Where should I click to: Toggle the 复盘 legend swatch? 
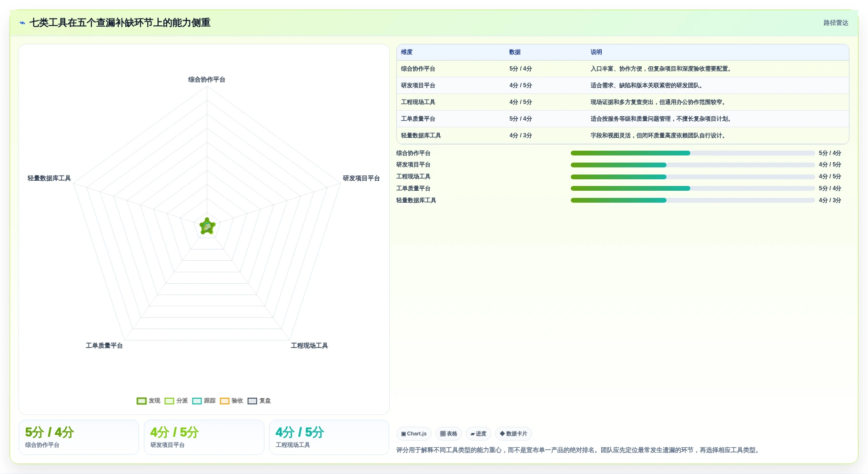(x=252, y=401)
